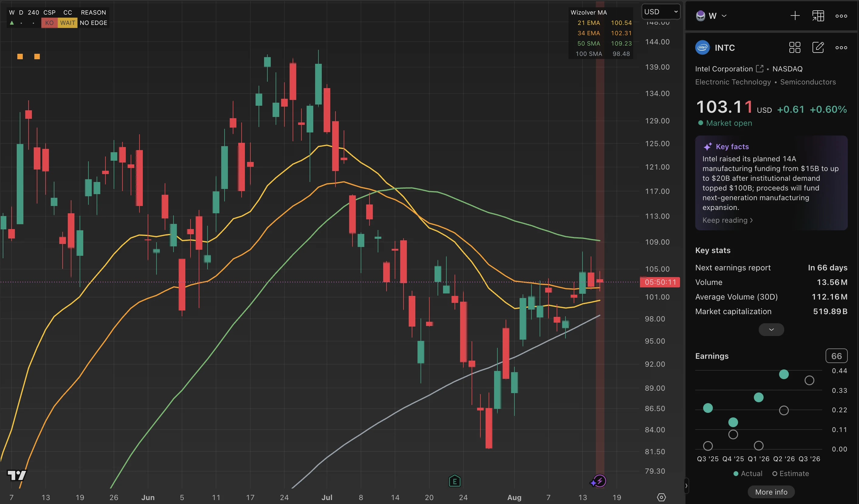Viewport: 859px width, 504px height.
Task: Toggle the Actual legend in Earnings
Action: click(747, 473)
